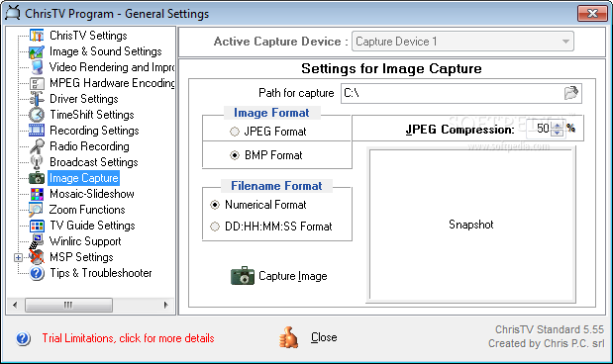613x364 pixels.
Task: Click the thumbs-up icon beside Close
Action: [288, 337]
